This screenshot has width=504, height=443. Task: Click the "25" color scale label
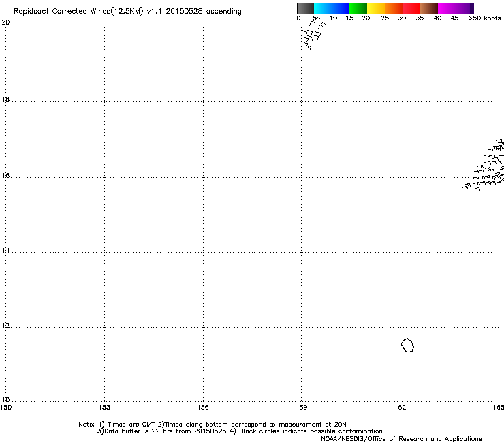pyautogui.click(x=385, y=18)
